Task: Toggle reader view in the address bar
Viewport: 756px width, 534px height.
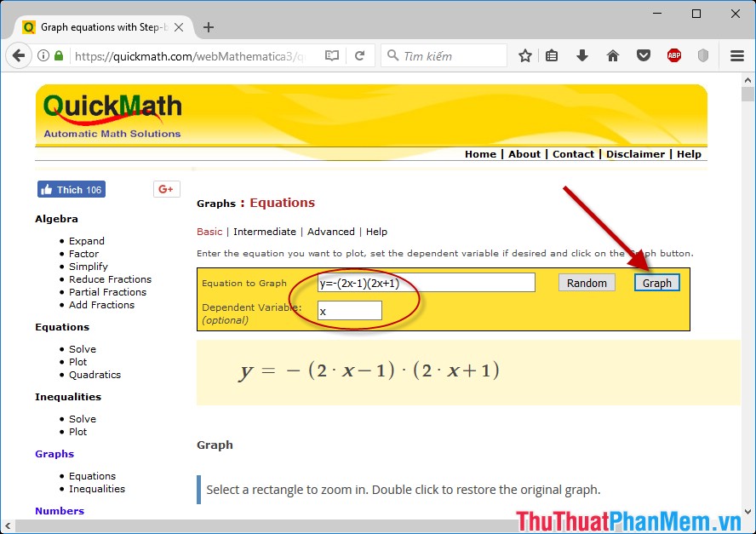Action: click(332, 55)
